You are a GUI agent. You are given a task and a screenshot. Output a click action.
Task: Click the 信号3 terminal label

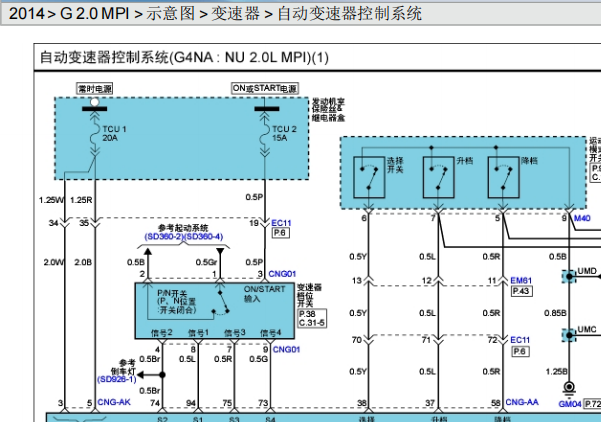(235, 333)
